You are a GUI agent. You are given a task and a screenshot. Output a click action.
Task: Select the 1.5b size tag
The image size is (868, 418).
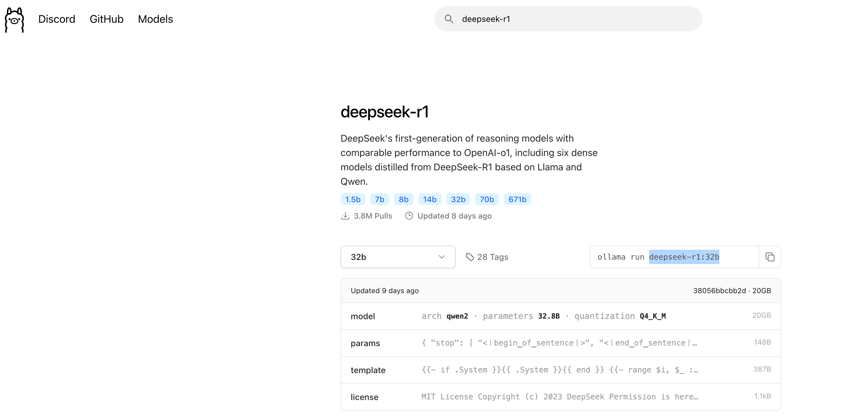pyautogui.click(x=353, y=199)
